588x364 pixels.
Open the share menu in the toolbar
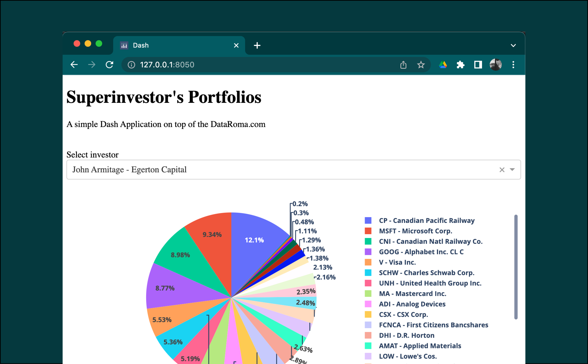click(x=403, y=65)
